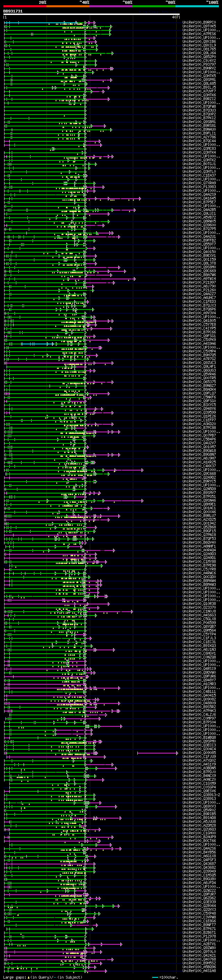The image size is (222, 980).
Task: Select hit UniRef100_B9N4U0
Action: 199,129
